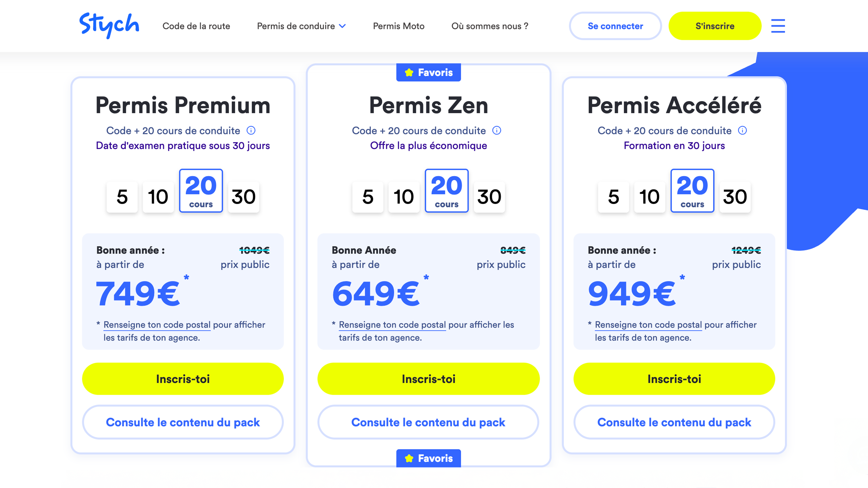Select 30 lessons in Permis Zen

pyautogui.click(x=489, y=197)
